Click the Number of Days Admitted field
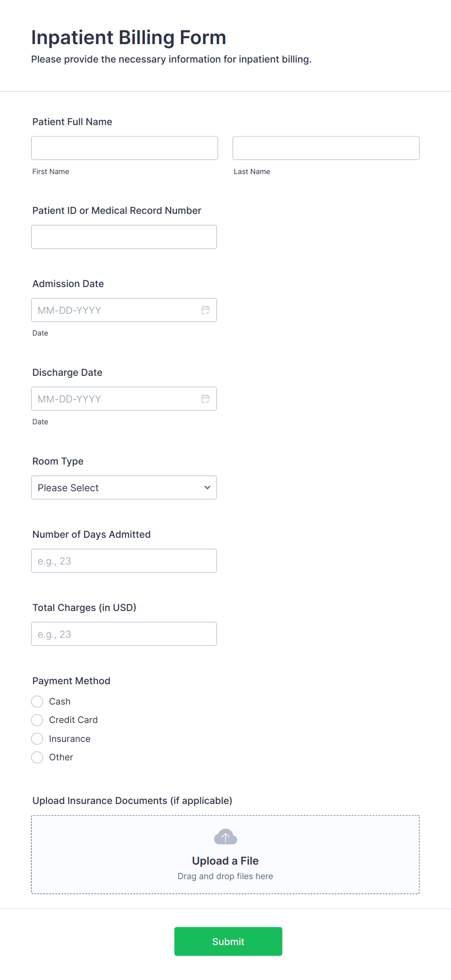Screen dimensions: 451x980 click(124, 561)
